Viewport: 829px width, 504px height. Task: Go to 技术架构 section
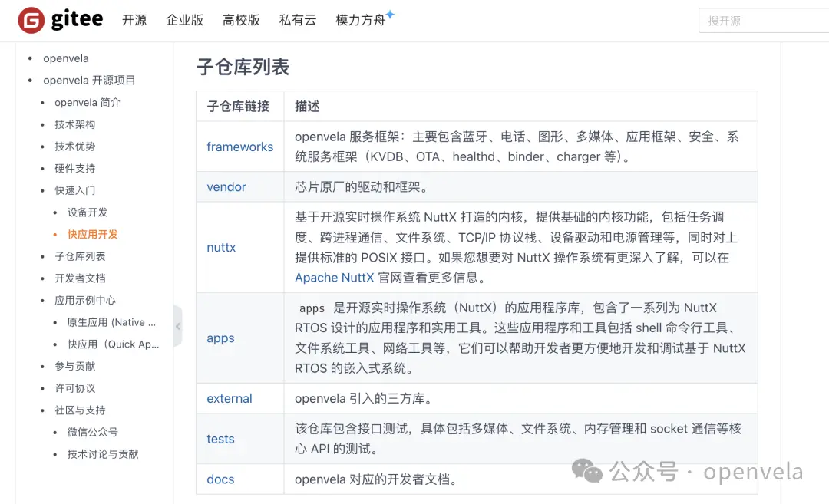pyautogui.click(x=75, y=124)
